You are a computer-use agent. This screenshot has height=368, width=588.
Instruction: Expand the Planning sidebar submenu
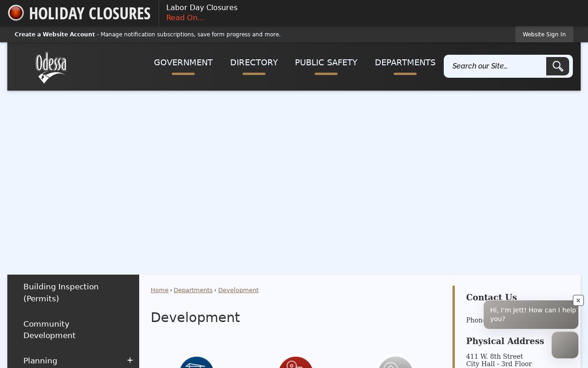coord(130,360)
